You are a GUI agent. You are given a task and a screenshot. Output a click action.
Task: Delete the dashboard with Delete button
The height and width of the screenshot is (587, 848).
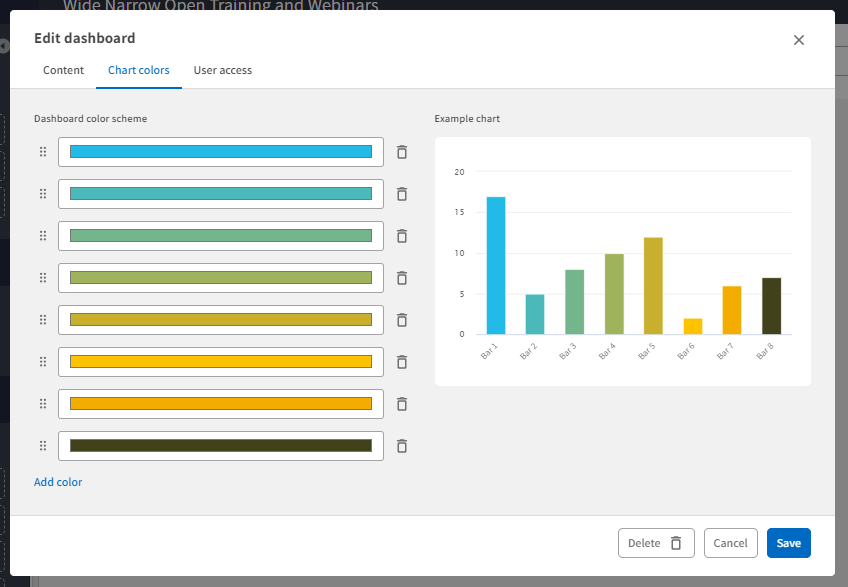click(655, 543)
